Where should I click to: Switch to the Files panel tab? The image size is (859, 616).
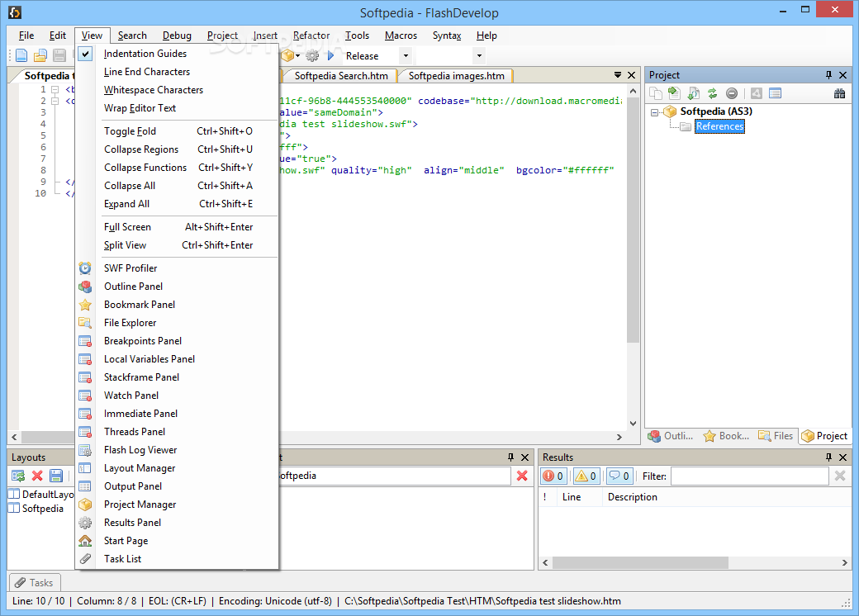pos(776,436)
